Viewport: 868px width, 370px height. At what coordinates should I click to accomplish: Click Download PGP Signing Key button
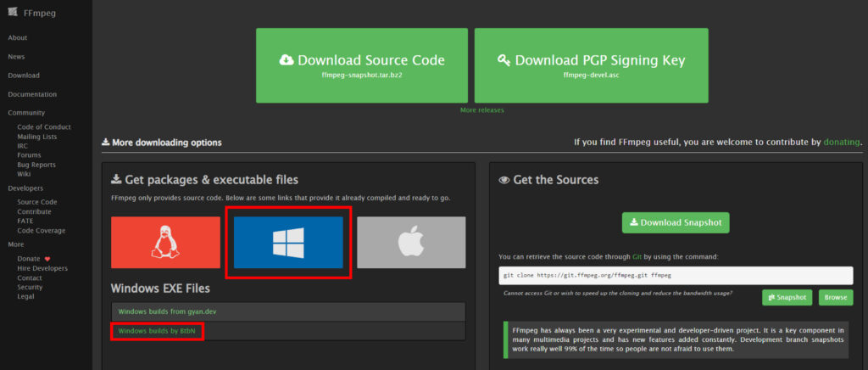[591, 65]
